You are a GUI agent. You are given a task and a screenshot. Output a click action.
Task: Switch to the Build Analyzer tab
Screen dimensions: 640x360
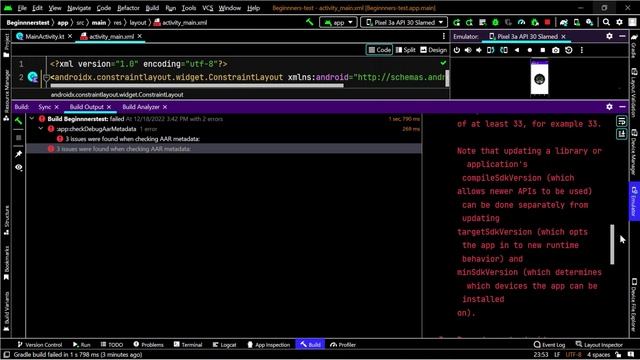pyautogui.click(x=141, y=107)
